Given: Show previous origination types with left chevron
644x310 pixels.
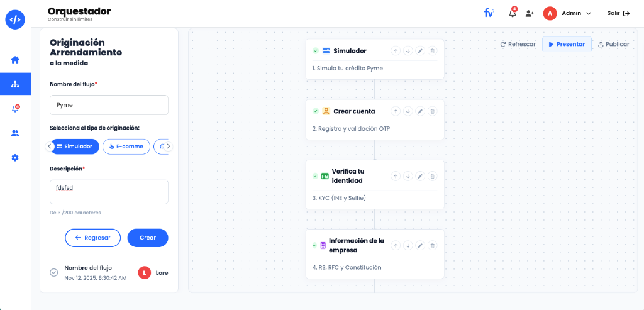Looking at the screenshot, I should (50, 146).
